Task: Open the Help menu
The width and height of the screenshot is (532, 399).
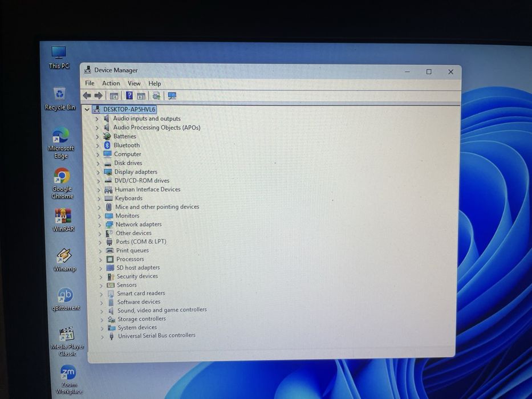Action: tap(155, 83)
